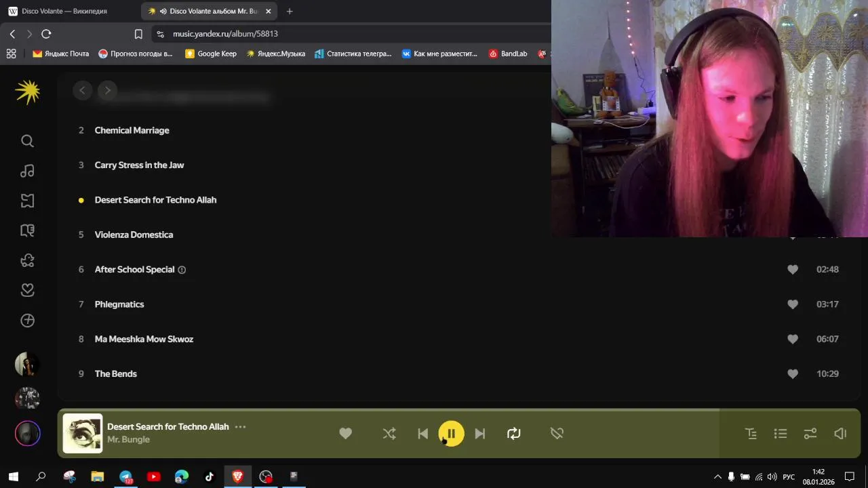Open the play queue list icon
This screenshot has height=488, width=868.
tap(781, 434)
